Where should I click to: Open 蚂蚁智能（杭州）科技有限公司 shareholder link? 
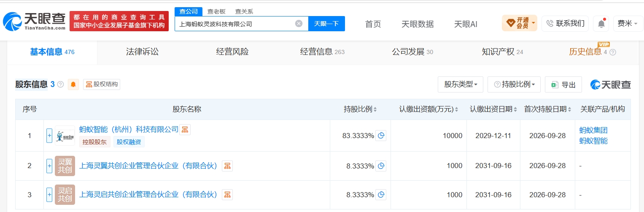point(129,129)
